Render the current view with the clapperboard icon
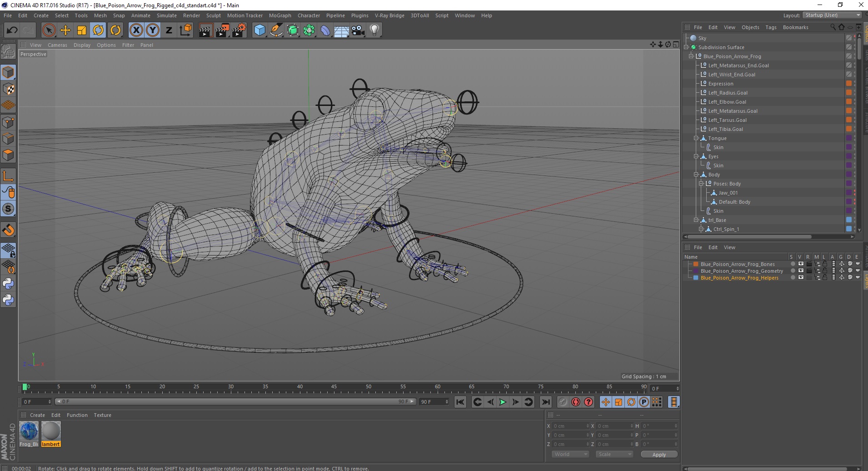Image resolution: width=868 pixels, height=471 pixels. coord(205,30)
